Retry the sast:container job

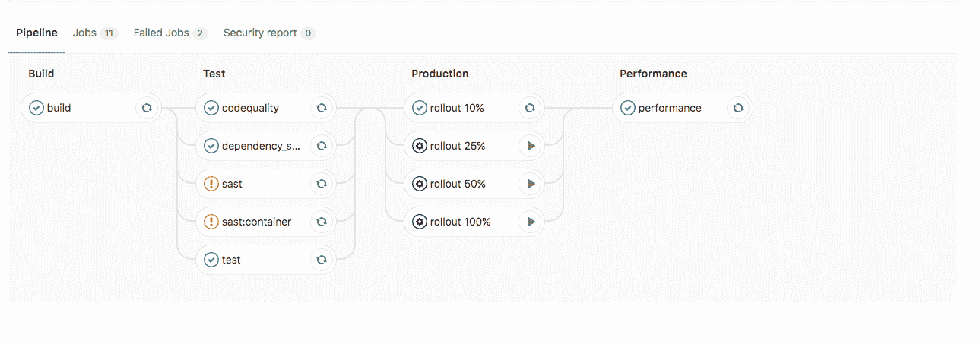pos(322,222)
